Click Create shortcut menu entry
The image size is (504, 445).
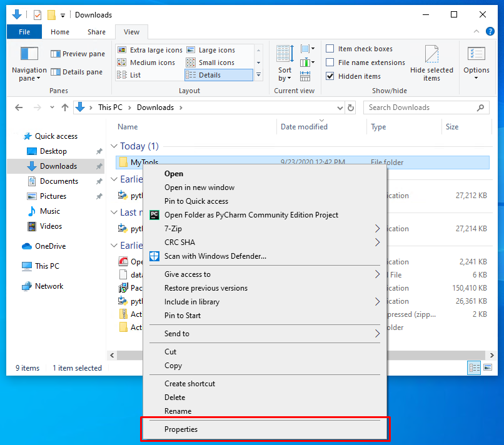(x=265, y=383)
